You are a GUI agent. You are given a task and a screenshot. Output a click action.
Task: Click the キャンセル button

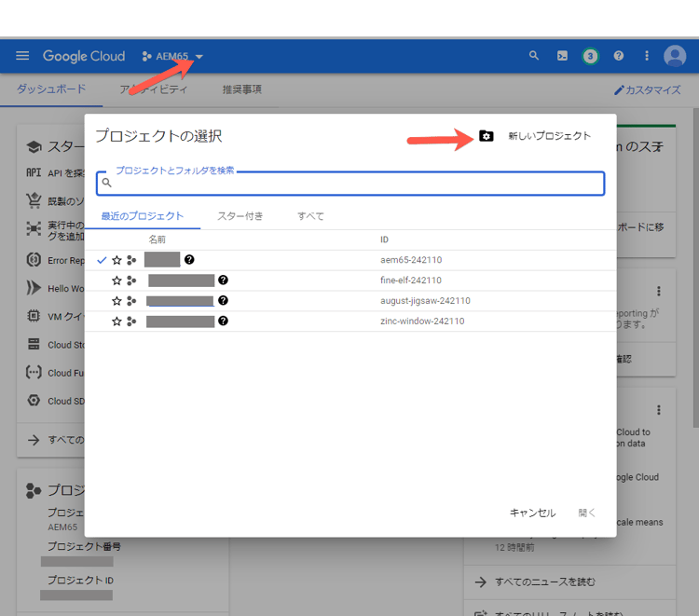click(533, 513)
